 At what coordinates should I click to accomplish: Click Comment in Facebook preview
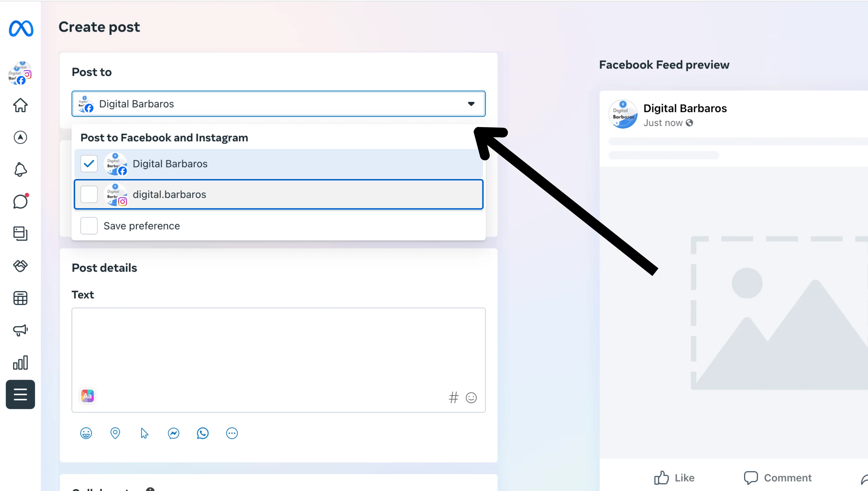coord(778,477)
